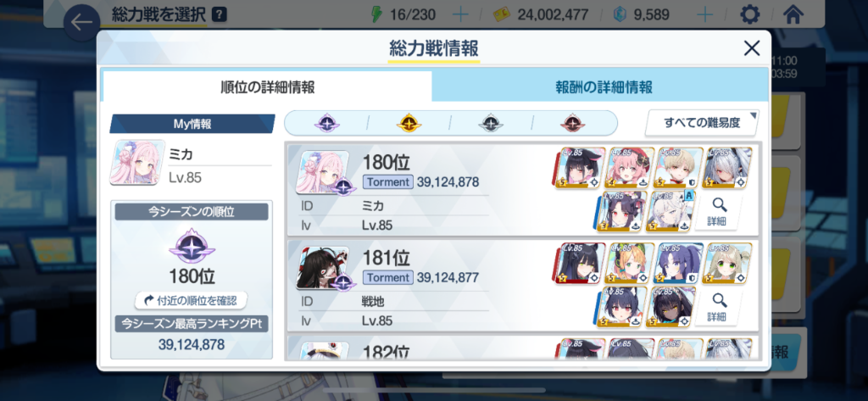Open the question mark help icon
868x401 pixels.
[220, 15]
